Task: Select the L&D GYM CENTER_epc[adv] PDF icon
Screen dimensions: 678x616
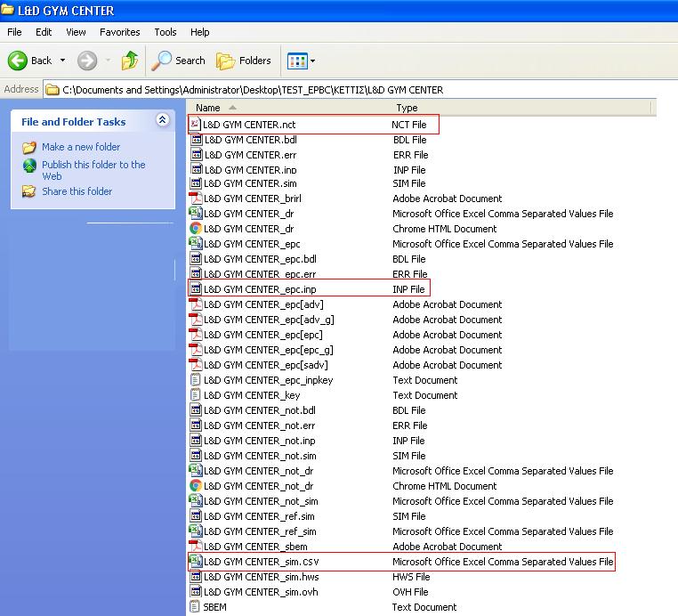Action: point(196,304)
